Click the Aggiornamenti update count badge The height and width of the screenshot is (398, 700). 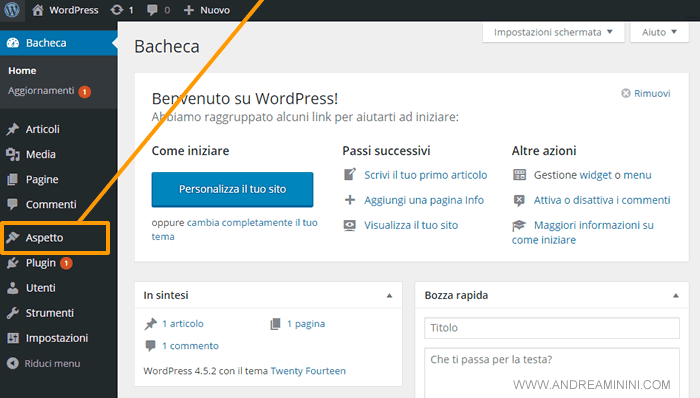[x=85, y=91]
